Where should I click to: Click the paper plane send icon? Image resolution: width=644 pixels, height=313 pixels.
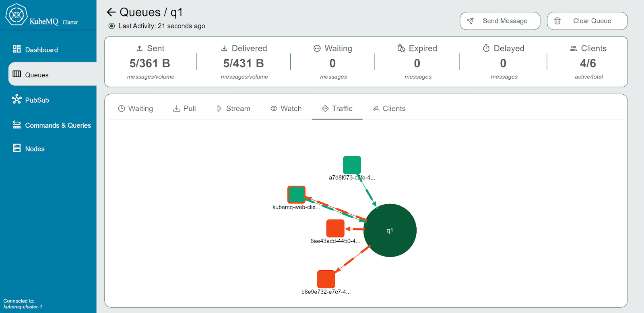(x=470, y=21)
